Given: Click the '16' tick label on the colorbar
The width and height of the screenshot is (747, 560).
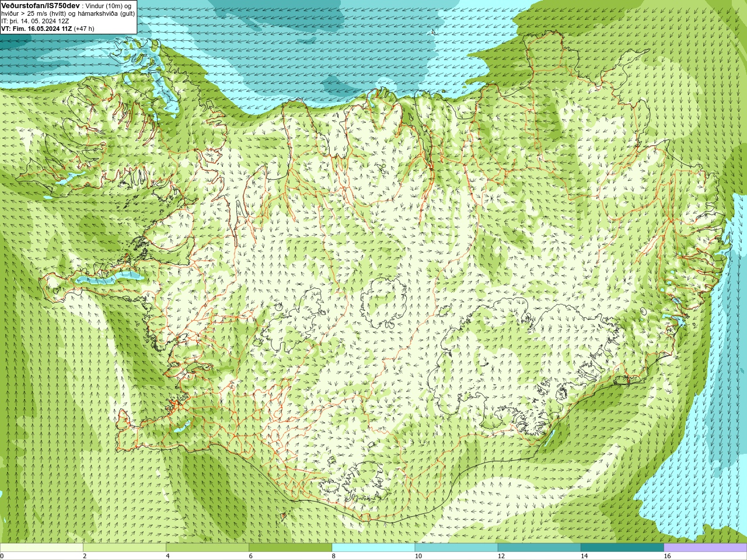Looking at the screenshot, I should click(x=668, y=556).
